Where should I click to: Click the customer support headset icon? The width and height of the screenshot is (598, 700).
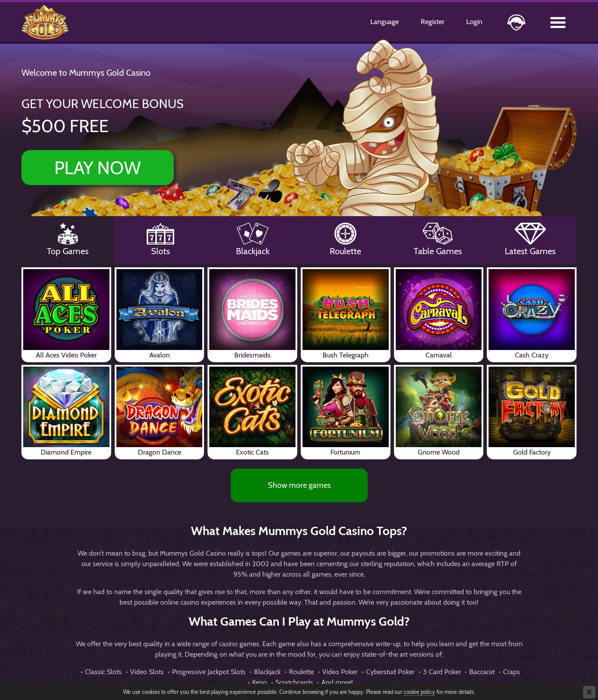516,22
